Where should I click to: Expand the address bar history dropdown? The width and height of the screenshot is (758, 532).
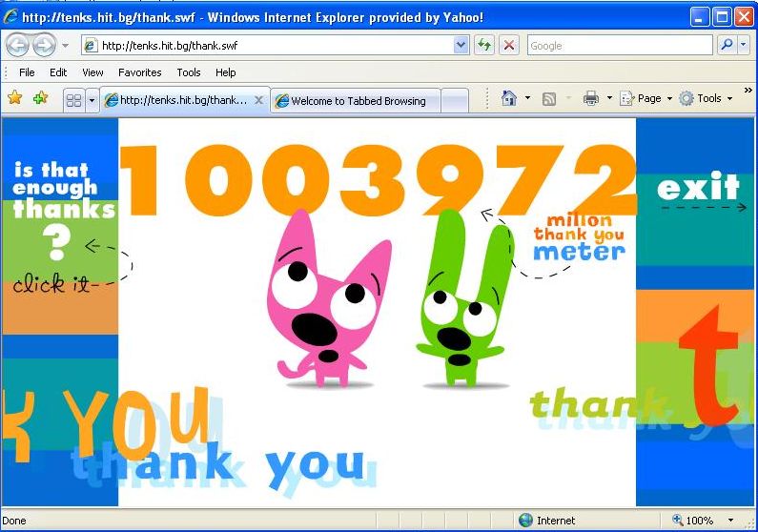click(461, 46)
